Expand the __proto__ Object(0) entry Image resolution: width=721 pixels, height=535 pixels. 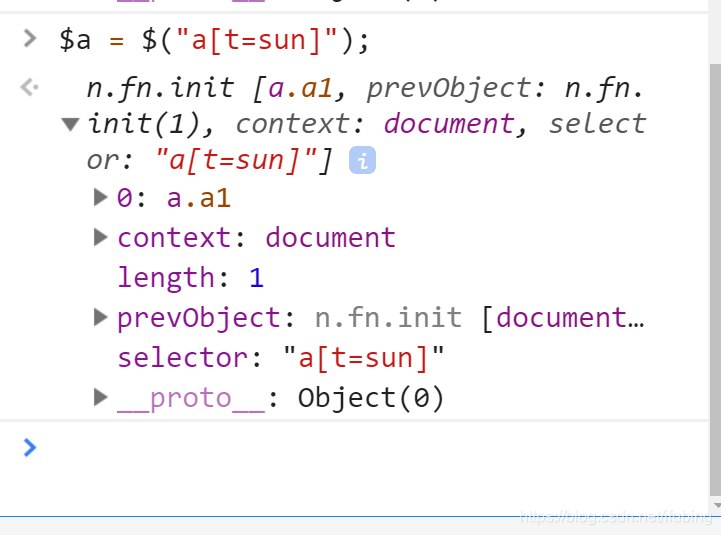click(100, 397)
